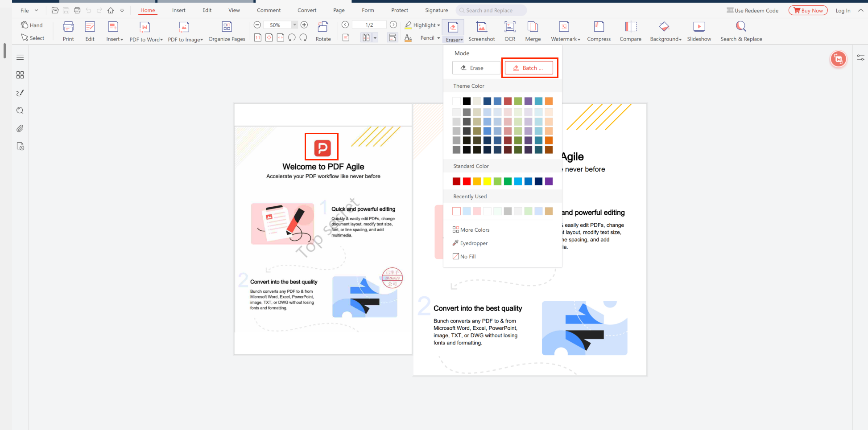This screenshot has height=430, width=868.
Task: Click Log In
Action: pyautogui.click(x=843, y=10)
